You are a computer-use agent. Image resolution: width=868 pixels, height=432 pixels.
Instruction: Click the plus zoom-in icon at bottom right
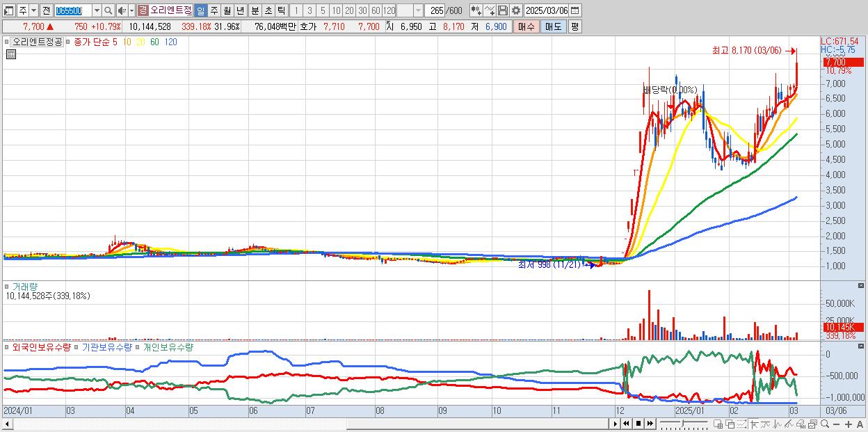[x=849, y=424]
